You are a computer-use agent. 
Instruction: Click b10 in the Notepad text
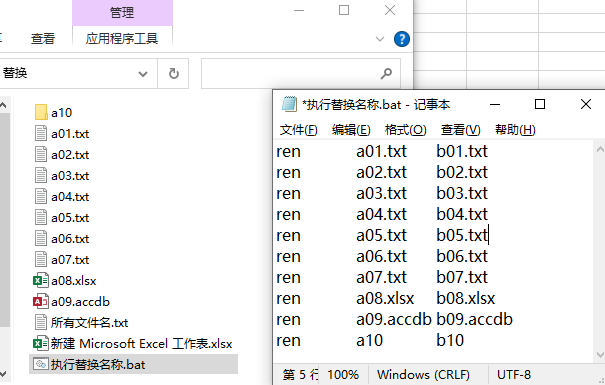450,340
